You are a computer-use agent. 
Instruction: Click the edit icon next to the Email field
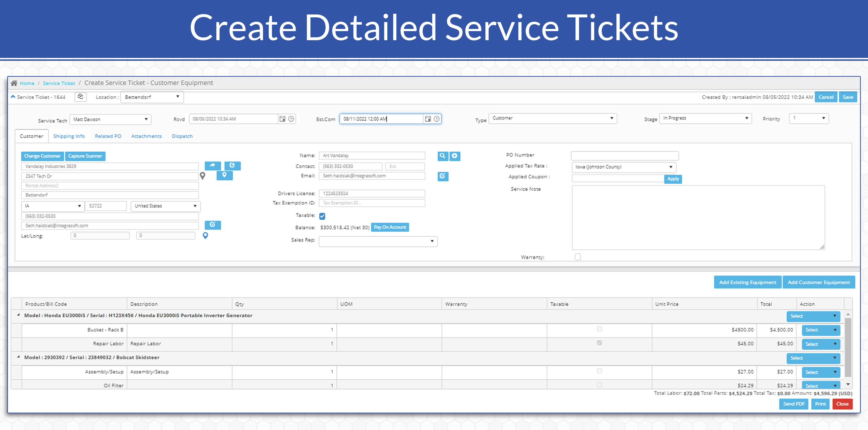[443, 176]
